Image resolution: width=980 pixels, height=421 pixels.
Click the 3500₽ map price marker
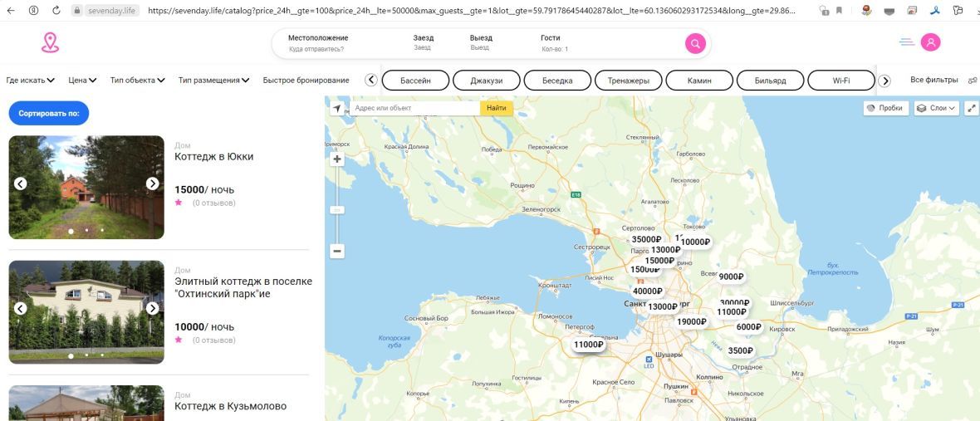click(741, 350)
